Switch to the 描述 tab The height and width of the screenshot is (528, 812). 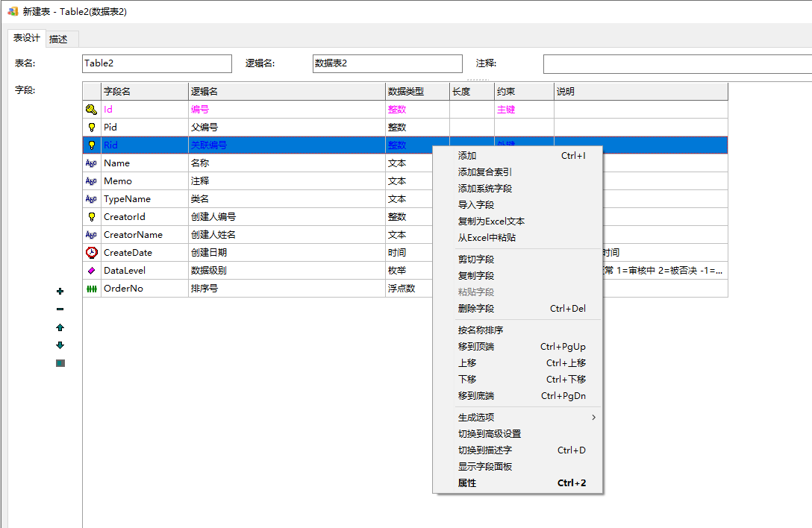(58, 39)
